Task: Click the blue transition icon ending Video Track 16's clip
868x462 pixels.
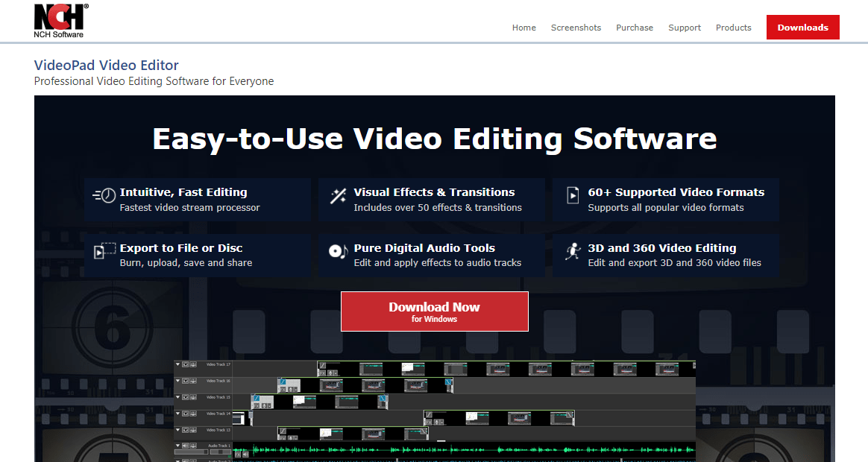Action: [x=448, y=382]
